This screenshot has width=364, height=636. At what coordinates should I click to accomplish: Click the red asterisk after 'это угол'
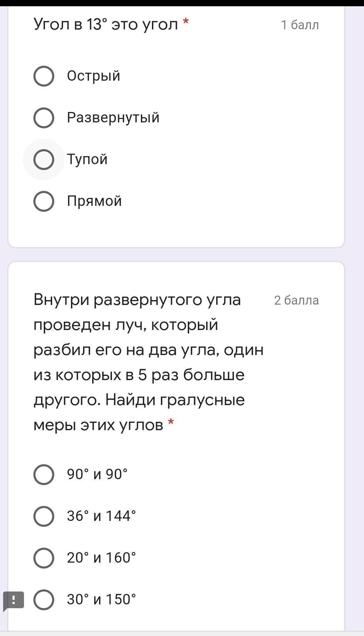pyautogui.click(x=186, y=22)
